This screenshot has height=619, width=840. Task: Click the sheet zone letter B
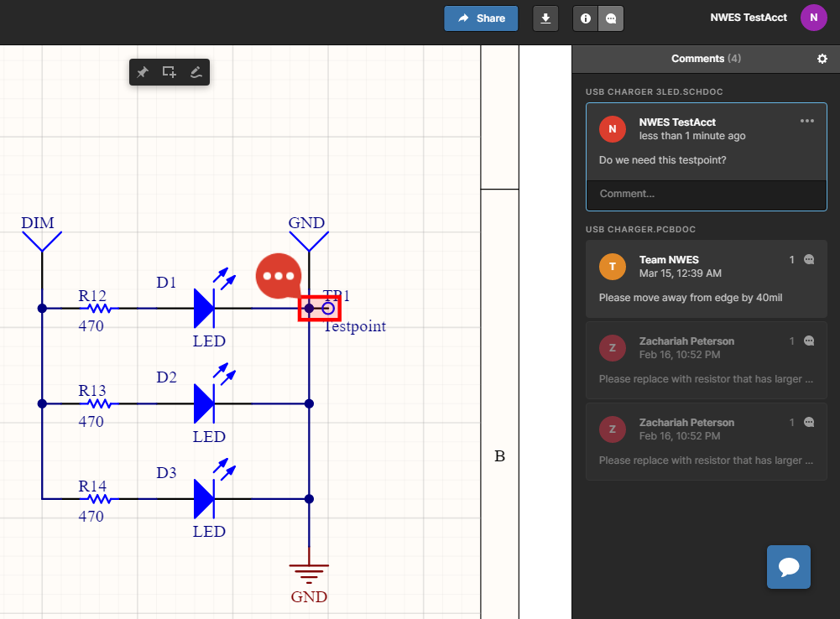[499, 456]
